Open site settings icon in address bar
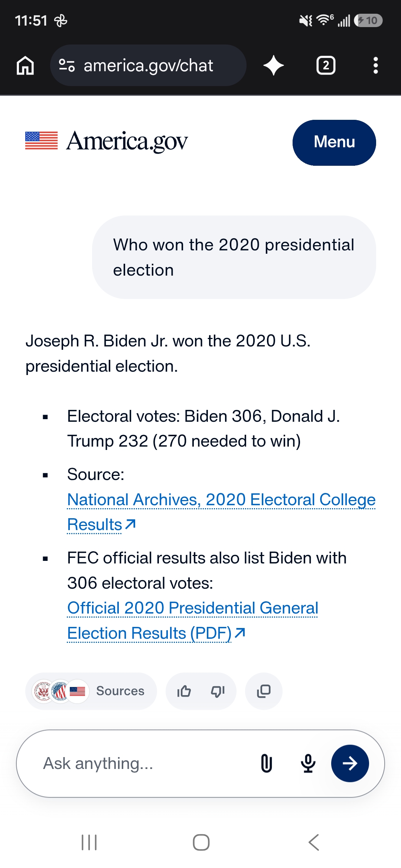 click(x=67, y=65)
